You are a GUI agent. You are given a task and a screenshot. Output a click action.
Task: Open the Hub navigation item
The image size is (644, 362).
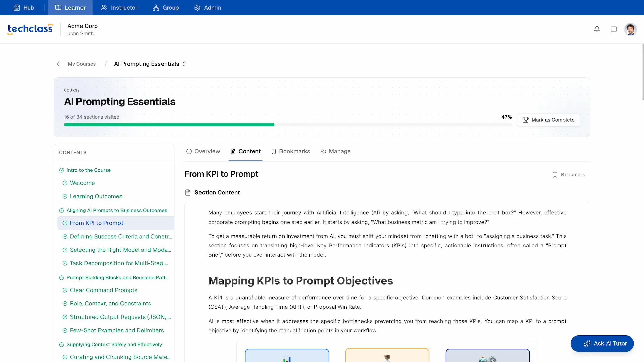pos(24,8)
